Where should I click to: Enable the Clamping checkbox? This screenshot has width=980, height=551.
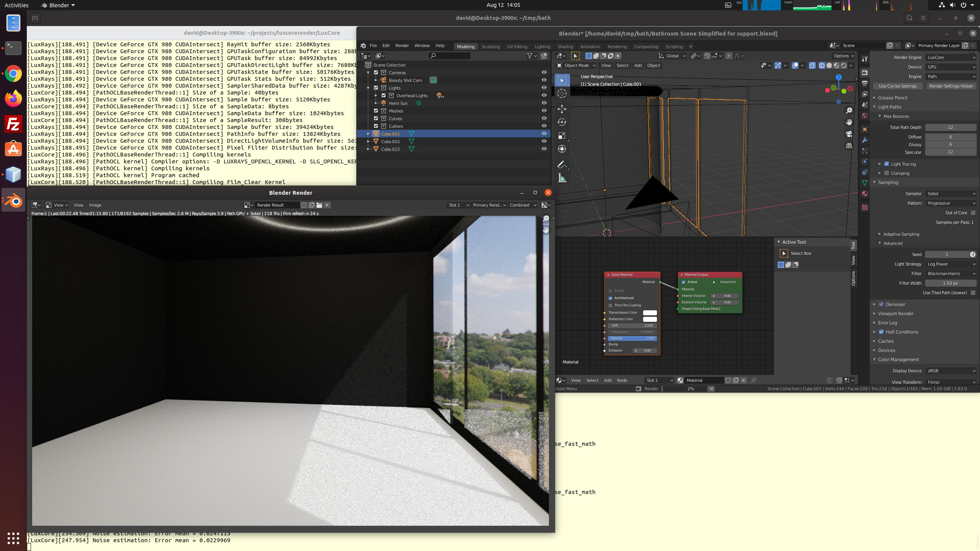(887, 173)
